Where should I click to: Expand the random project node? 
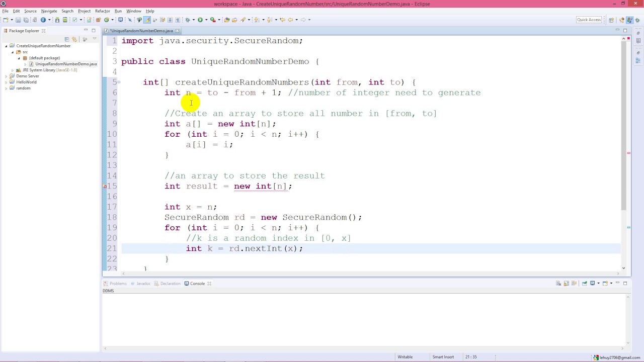pyautogui.click(x=6, y=88)
